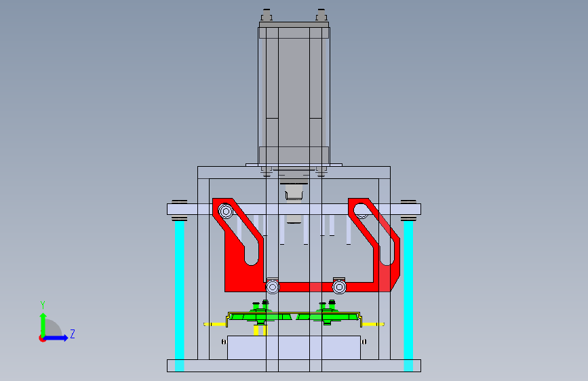This screenshot has height=381, width=588.
Task: Select the nut stack above the right column
Action: point(408,202)
